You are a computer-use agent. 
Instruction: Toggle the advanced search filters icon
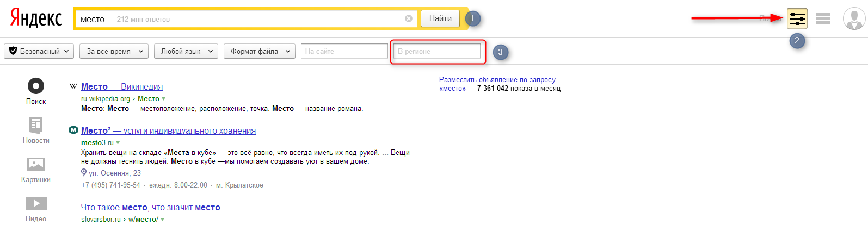797,19
